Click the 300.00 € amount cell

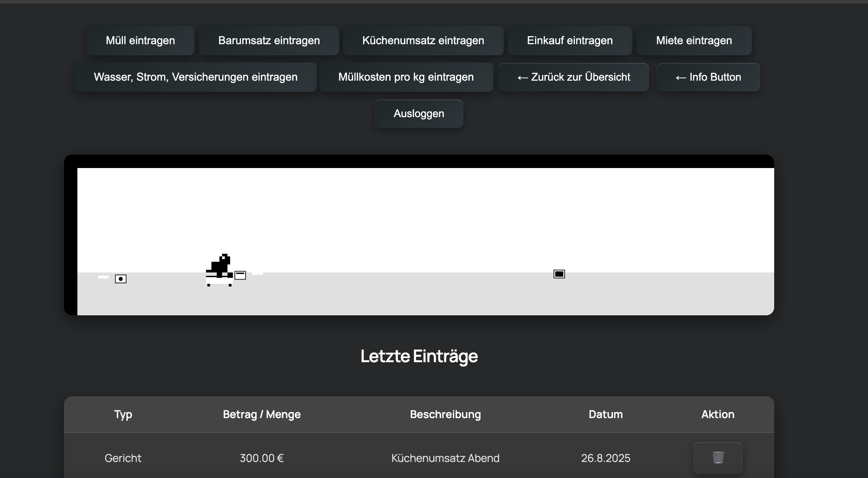coord(262,458)
